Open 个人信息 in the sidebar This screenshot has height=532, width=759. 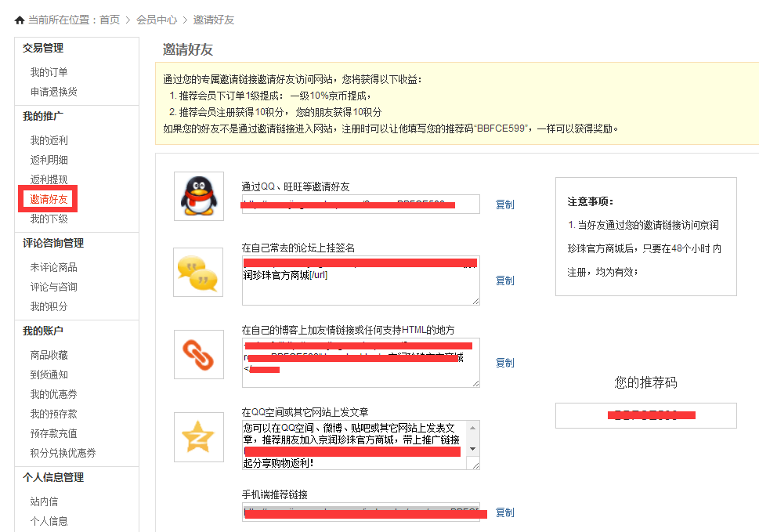point(49,521)
